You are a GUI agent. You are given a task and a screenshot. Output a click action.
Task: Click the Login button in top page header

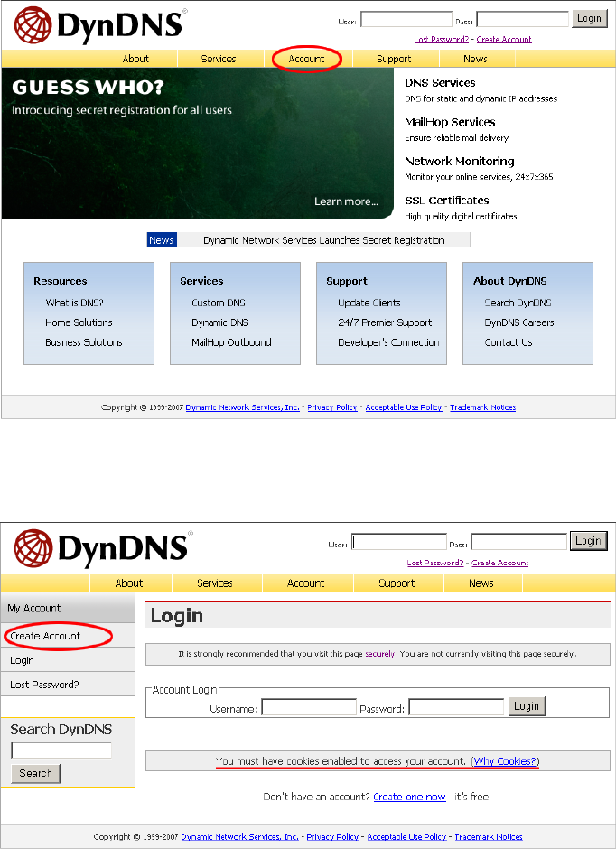590,18
